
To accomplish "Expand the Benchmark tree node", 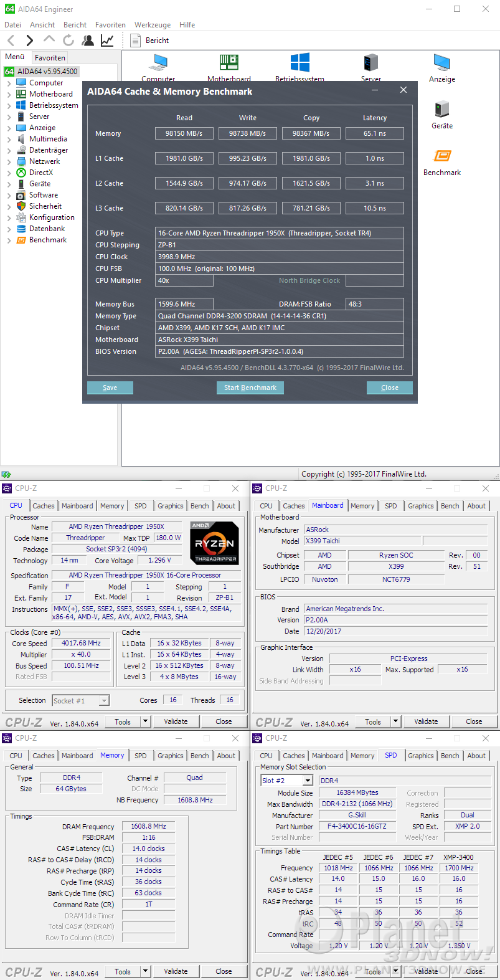I will 9,240.
